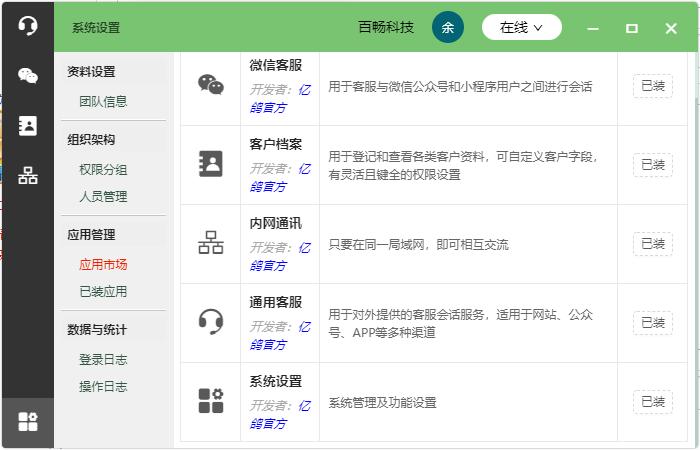Open 人员管理 page
The height and width of the screenshot is (450, 700).
pyautogui.click(x=103, y=196)
